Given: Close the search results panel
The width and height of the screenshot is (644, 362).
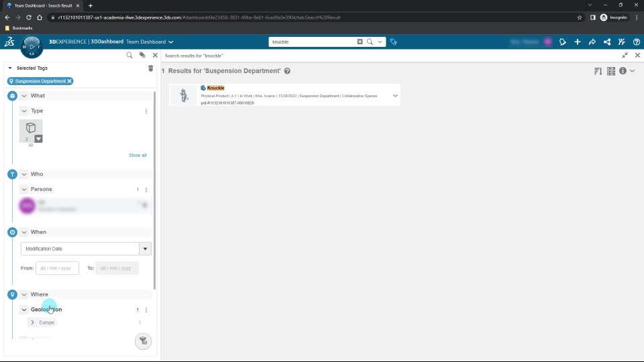Looking at the screenshot, I should (637, 55).
